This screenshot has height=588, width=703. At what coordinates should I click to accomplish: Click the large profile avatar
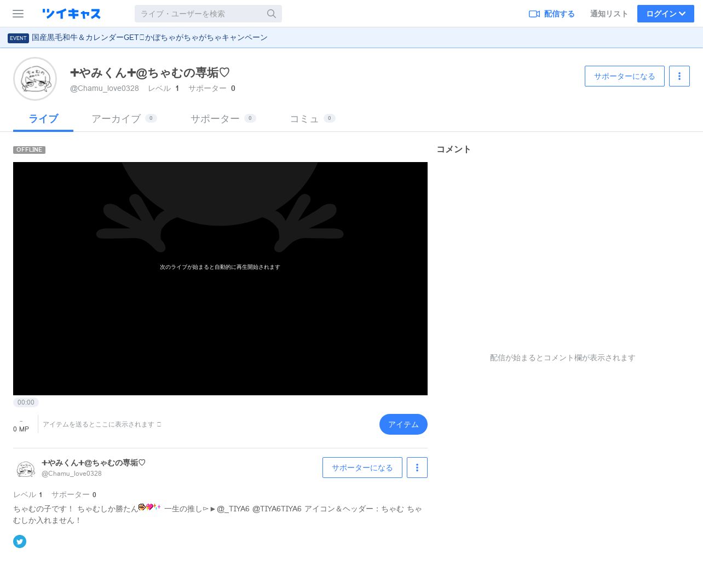click(x=35, y=79)
